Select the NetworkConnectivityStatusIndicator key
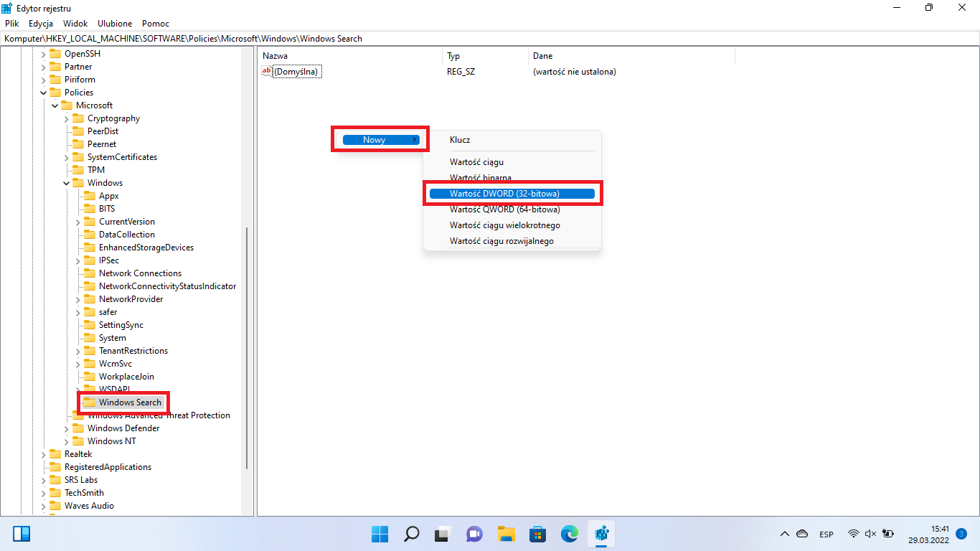980x551 pixels. click(x=167, y=286)
